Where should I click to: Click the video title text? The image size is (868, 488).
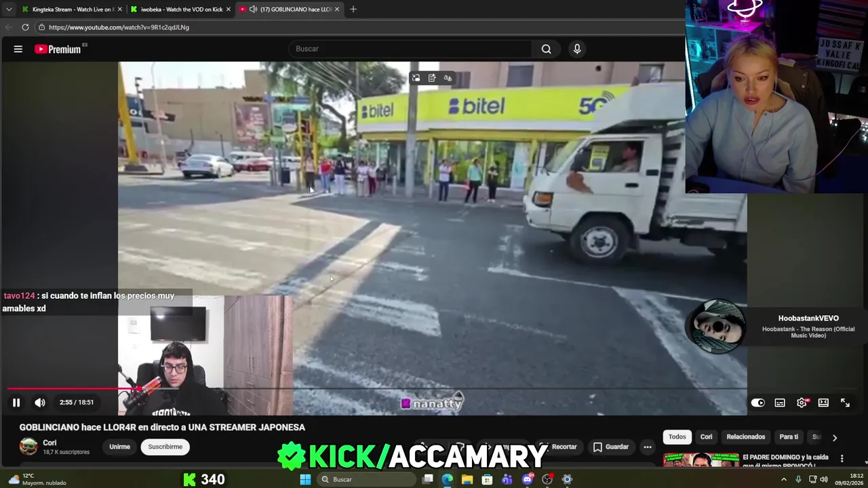[162, 427]
